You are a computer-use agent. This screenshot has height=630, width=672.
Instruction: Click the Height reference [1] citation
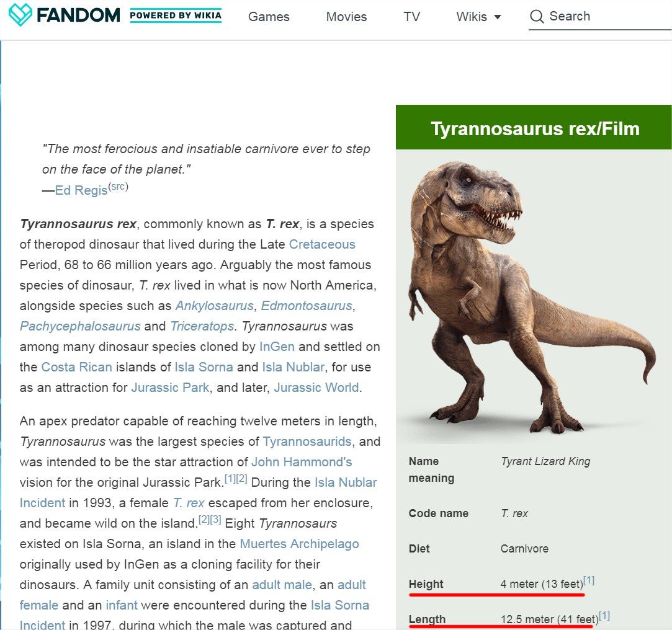click(589, 581)
